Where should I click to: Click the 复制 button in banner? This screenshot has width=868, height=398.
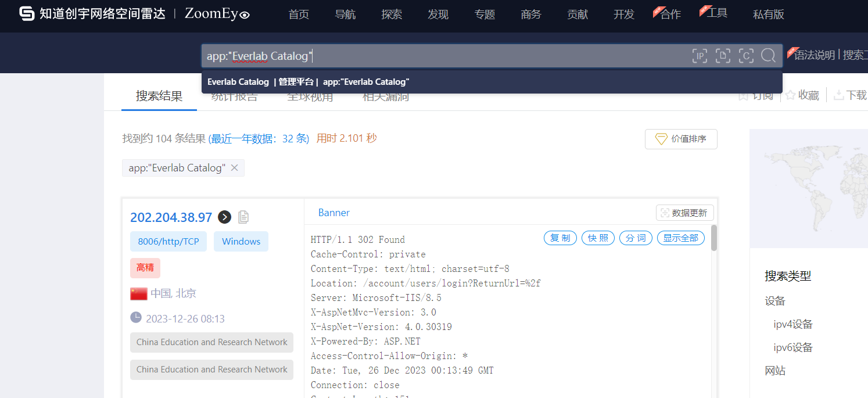560,238
